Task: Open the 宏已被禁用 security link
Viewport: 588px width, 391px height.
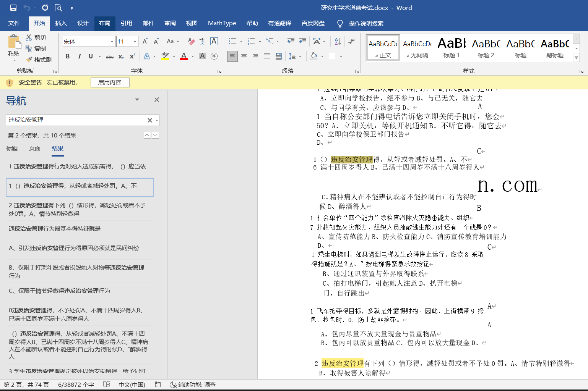Action: pyautogui.click(x=63, y=82)
